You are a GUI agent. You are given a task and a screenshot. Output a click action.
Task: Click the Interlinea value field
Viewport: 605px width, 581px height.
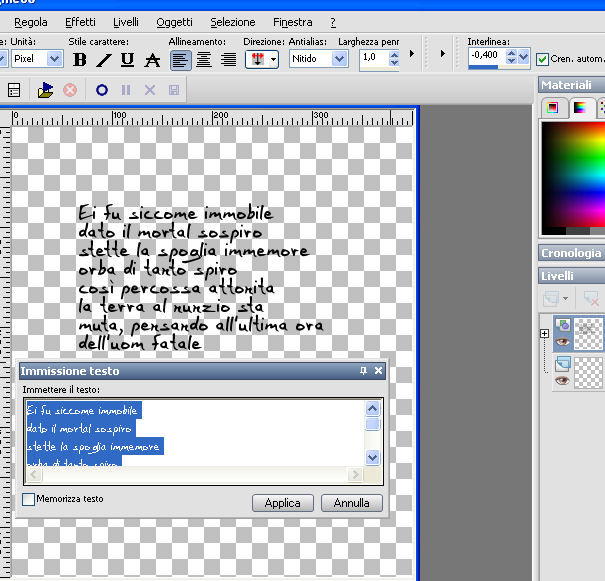(x=487, y=55)
